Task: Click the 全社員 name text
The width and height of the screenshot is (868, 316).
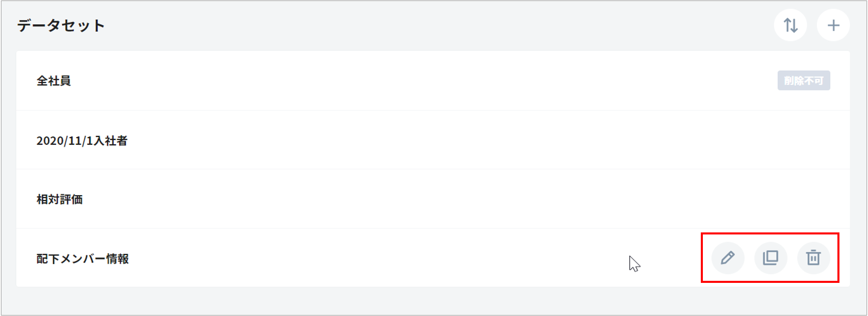Action: point(54,81)
